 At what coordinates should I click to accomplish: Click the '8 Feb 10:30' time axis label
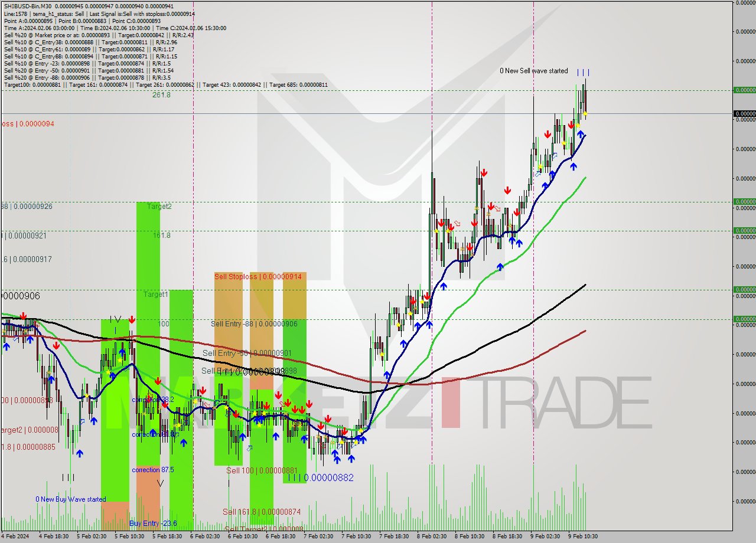[470, 537]
